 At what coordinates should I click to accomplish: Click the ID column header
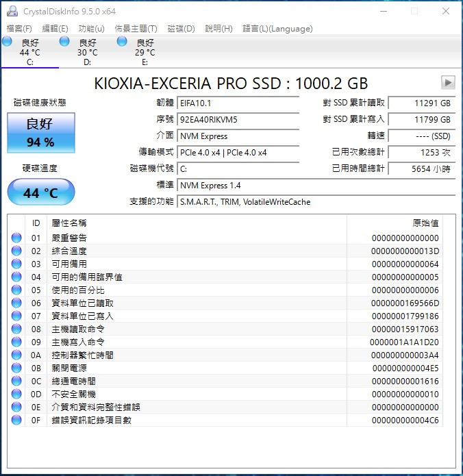pos(36,223)
